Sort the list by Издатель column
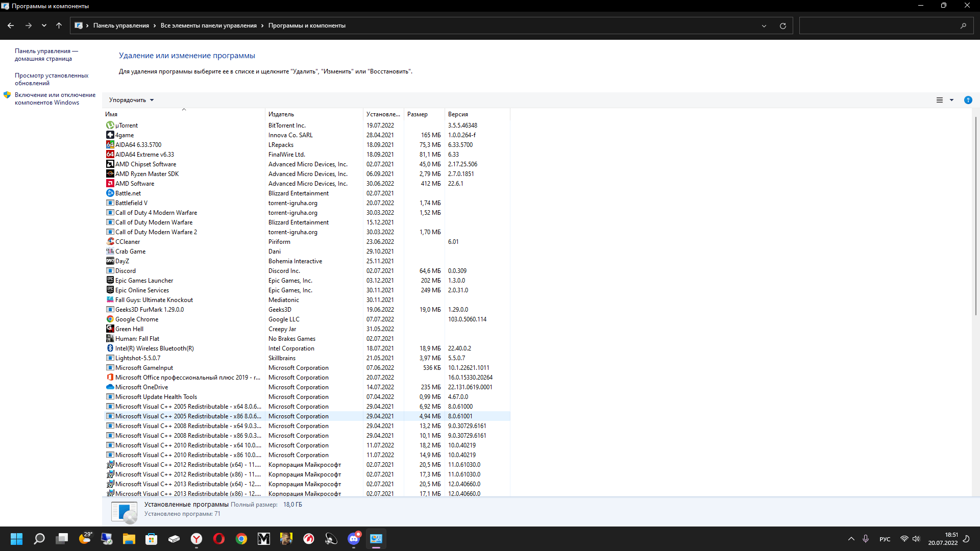Screen dimensions: 980x551 [x=281, y=114]
